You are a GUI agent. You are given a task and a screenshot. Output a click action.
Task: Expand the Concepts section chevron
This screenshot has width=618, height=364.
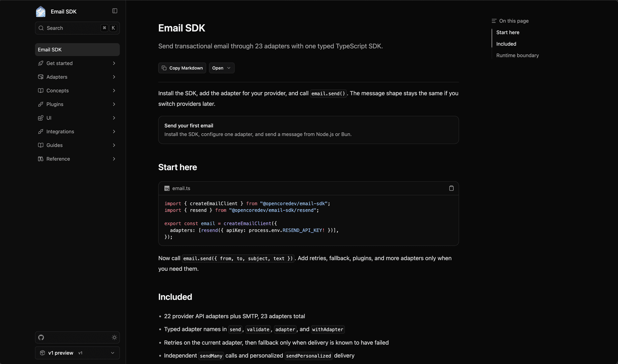tap(114, 90)
